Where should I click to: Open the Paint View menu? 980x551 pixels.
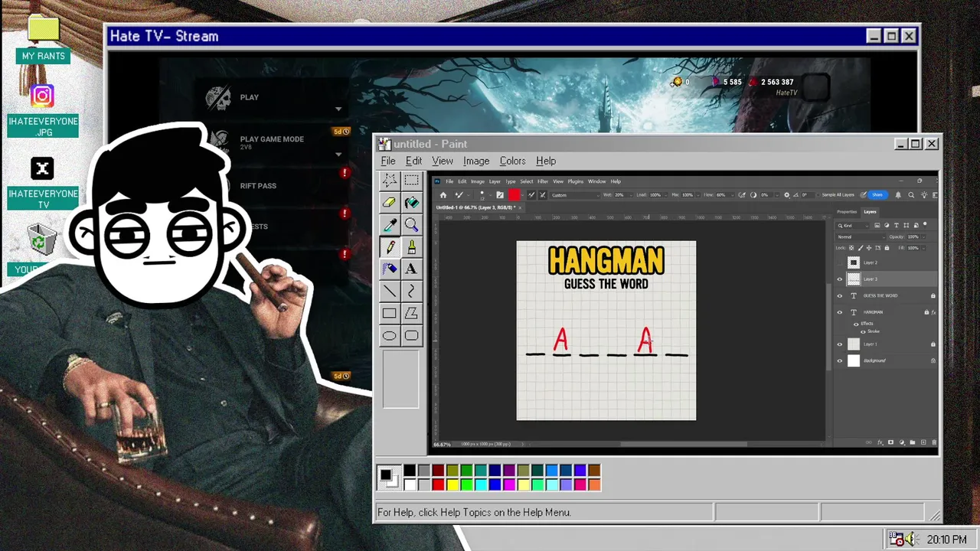pos(443,161)
